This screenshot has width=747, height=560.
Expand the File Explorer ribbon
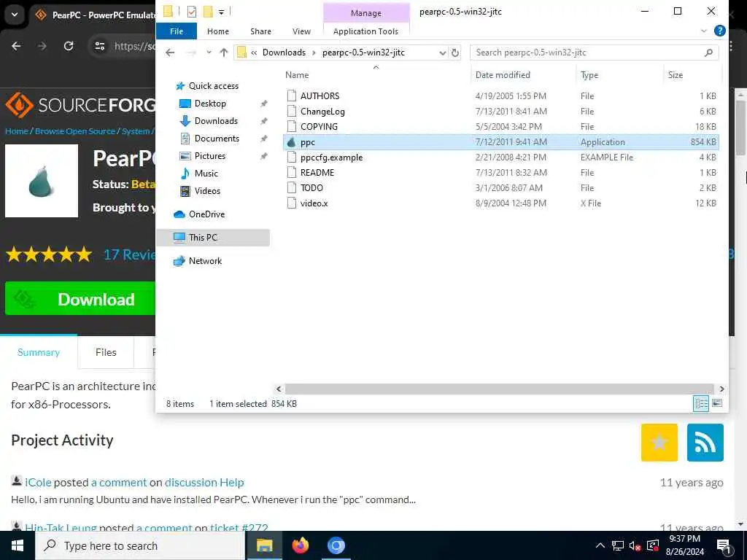704,31
